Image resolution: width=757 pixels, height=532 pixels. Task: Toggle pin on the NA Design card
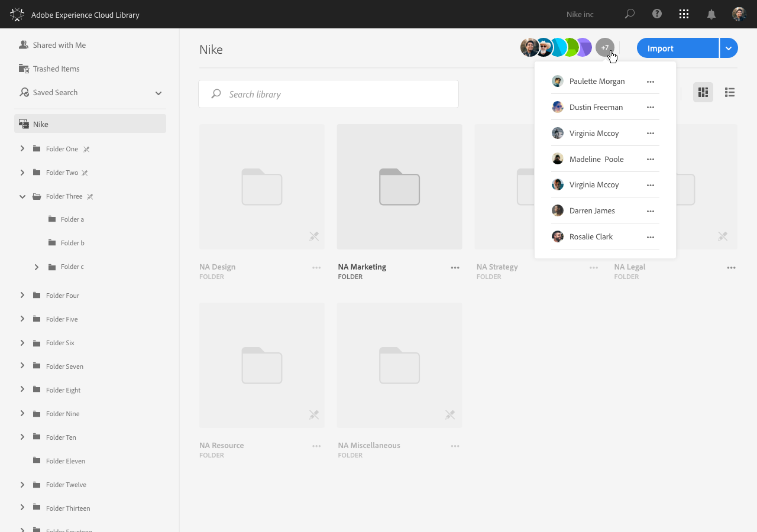(x=314, y=236)
